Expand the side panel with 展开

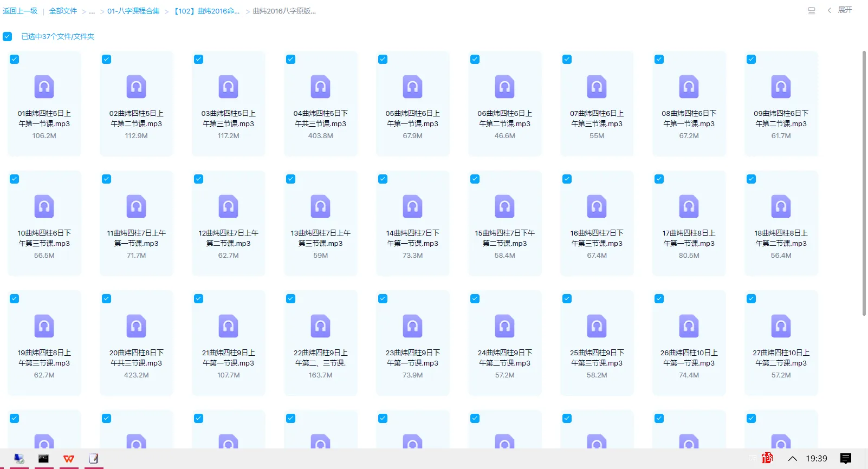pyautogui.click(x=844, y=10)
